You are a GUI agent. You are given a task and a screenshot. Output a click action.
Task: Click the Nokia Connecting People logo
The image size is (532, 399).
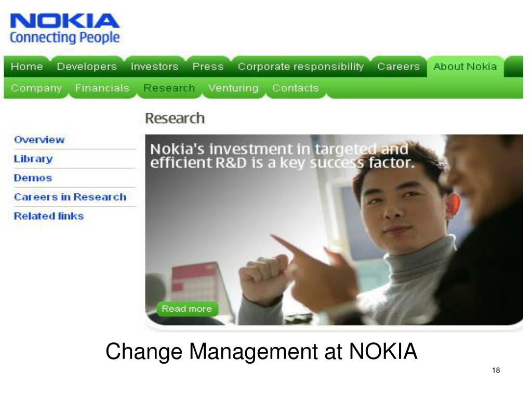point(65,29)
